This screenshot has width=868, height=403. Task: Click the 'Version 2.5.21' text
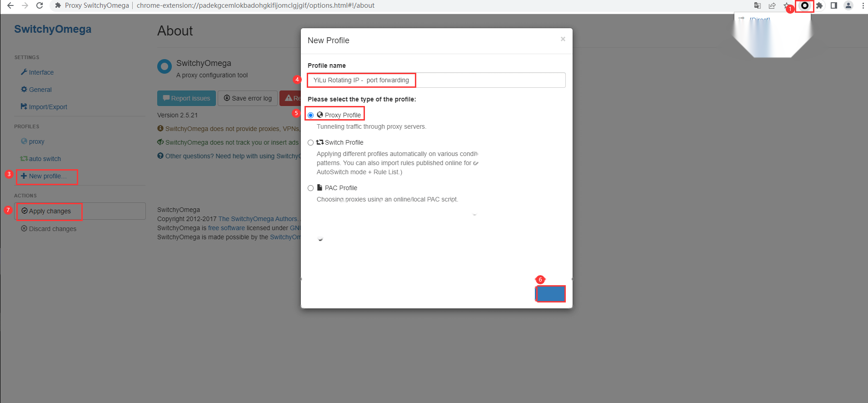pos(177,115)
